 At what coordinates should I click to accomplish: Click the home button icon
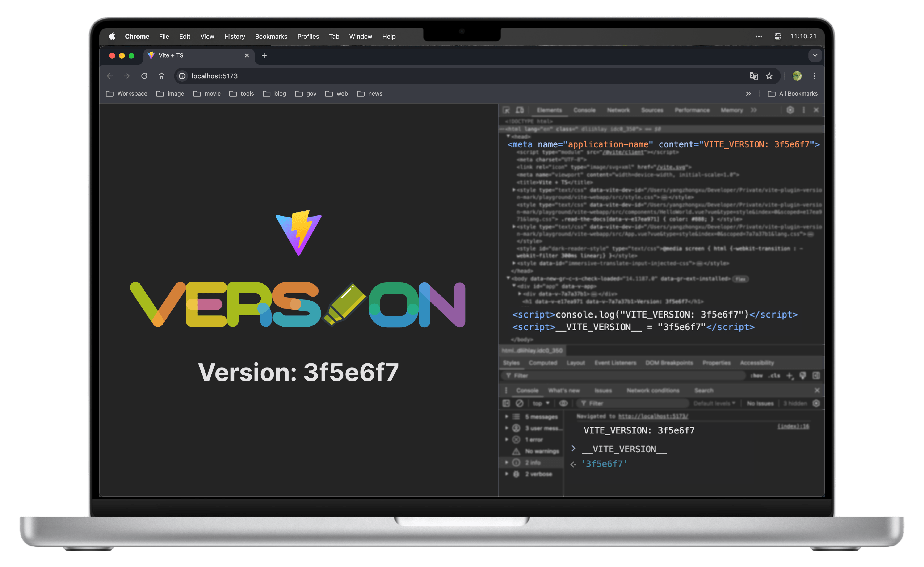[161, 76]
